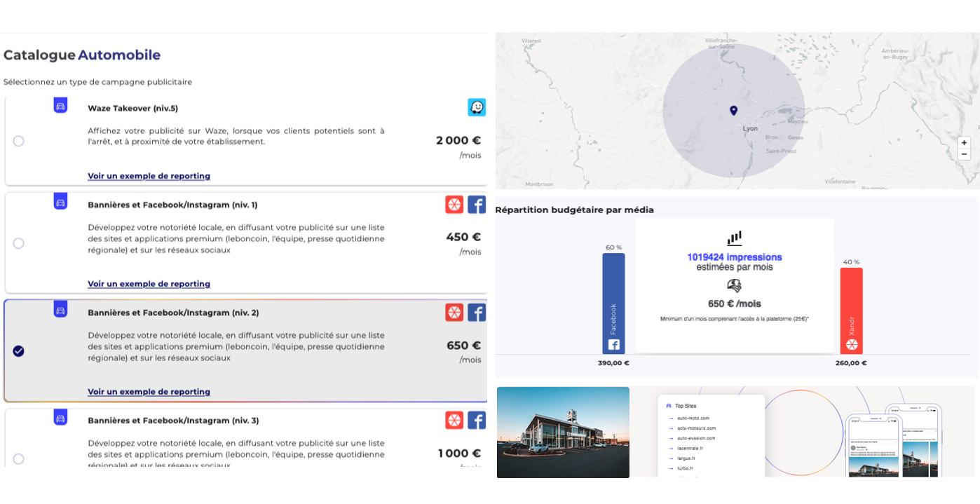Click the 'auto-moto.com' site name

693,418
